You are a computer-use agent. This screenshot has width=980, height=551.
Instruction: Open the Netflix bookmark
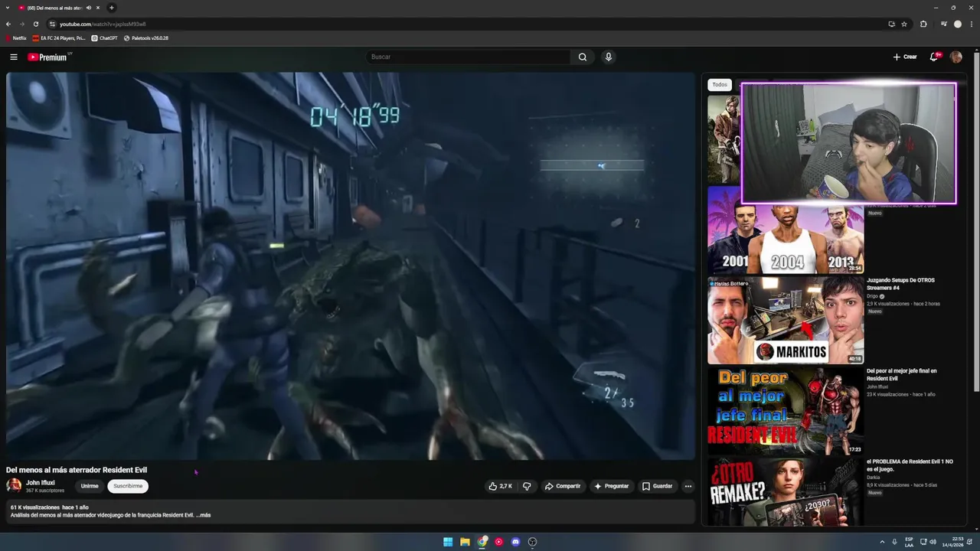[x=16, y=37]
